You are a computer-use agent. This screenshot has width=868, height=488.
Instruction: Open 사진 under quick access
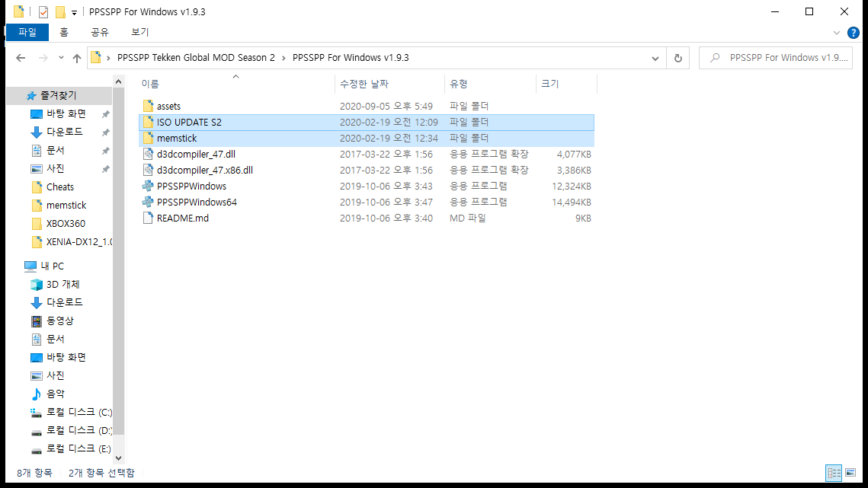(x=56, y=168)
